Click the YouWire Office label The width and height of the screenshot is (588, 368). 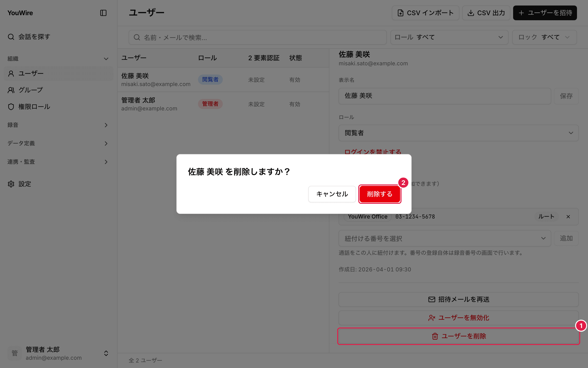pyautogui.click(x=368, y=217)
